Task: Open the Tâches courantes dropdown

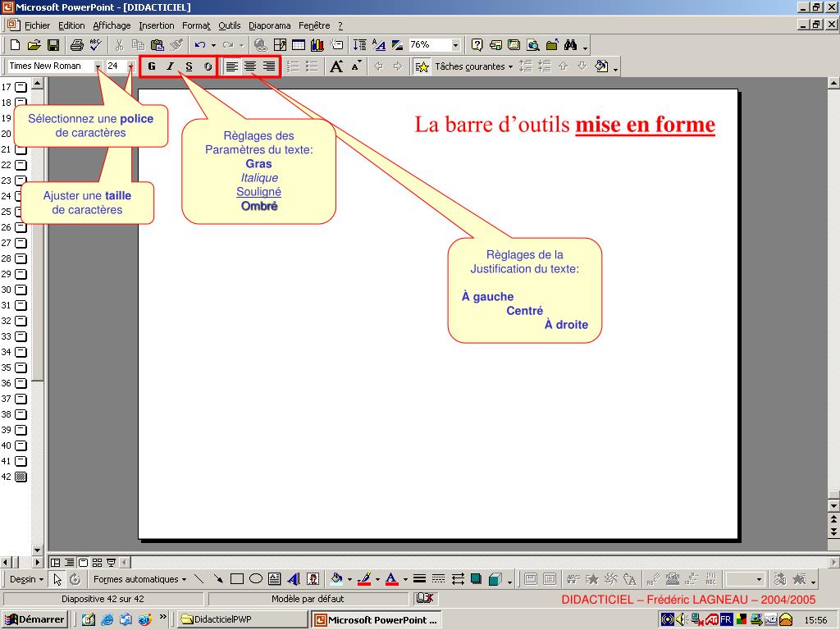Action: 473,66
